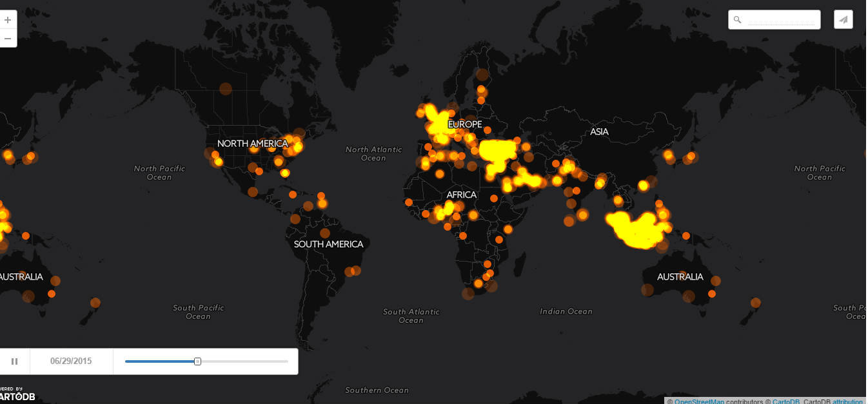
Task: Zoom in with the plus button
Action: (8, 20)
